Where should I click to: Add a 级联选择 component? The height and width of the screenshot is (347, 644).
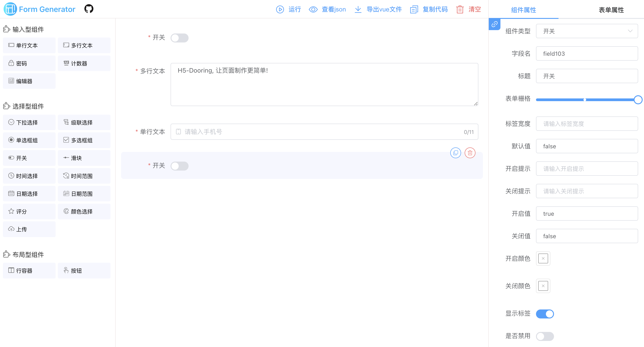[x=84, y=122]
